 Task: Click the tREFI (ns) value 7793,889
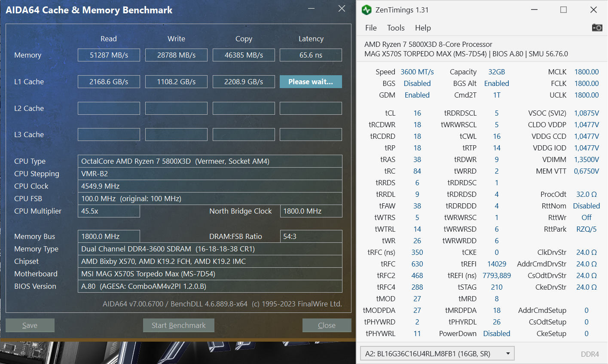tap(497, 275)
